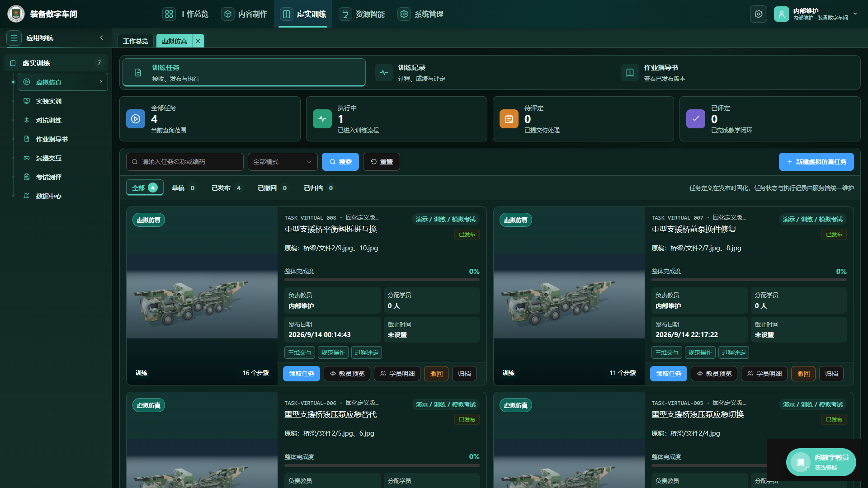Click the 已评定 checkmark icon in stats card
The image size is (868, 488).
coord(696,119)
